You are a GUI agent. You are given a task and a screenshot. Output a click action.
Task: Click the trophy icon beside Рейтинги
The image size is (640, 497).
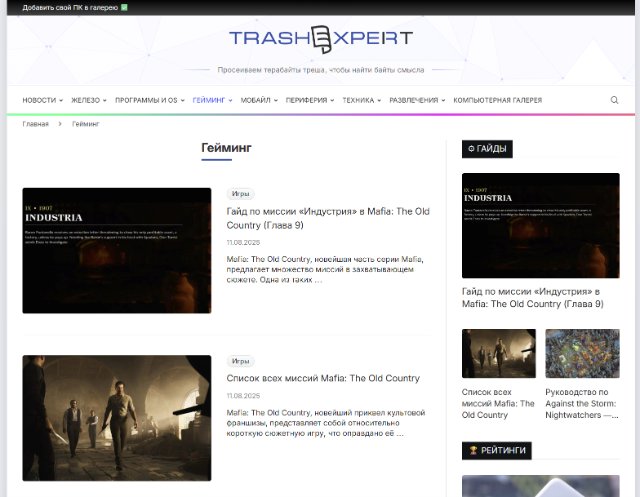(x=473, y=450)
